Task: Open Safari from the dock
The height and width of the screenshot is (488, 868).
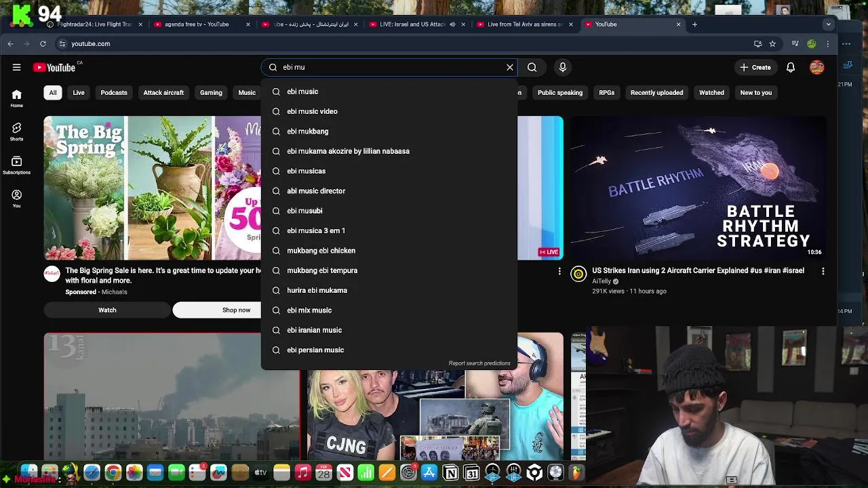Action: pyautogui.click(x=92, y=472)
